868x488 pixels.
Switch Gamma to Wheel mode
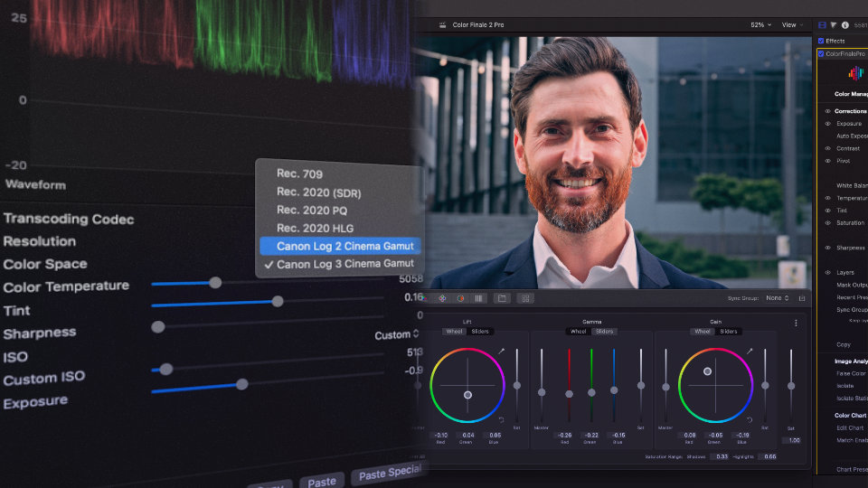[579, 332]
